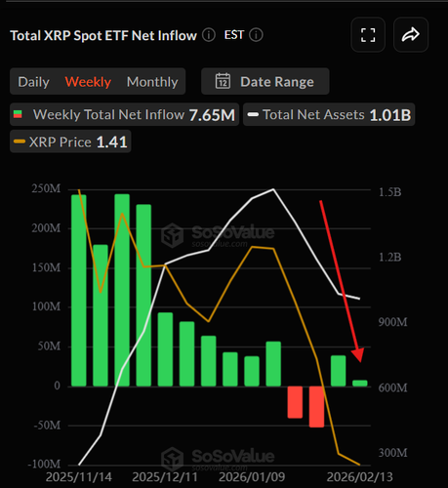Toggle the XRP Price series
The image size is (448, 488).
(x=70, y=142)
